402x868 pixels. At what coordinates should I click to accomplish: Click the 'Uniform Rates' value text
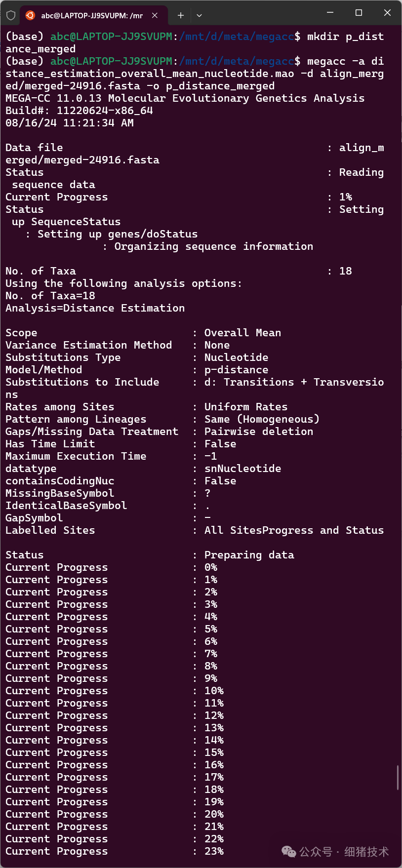point(245,407)
